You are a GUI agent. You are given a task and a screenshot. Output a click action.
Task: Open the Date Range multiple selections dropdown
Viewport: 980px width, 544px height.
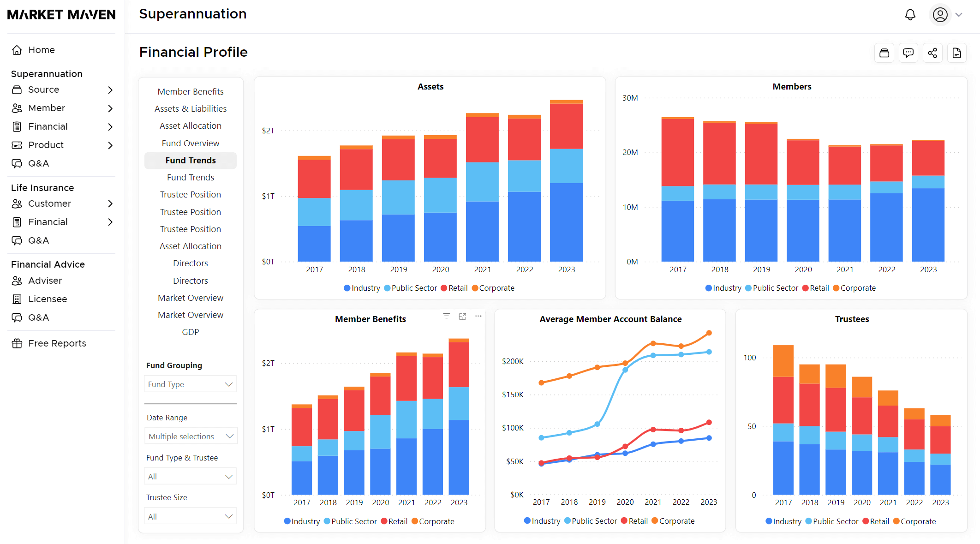[x=190, y=436]
